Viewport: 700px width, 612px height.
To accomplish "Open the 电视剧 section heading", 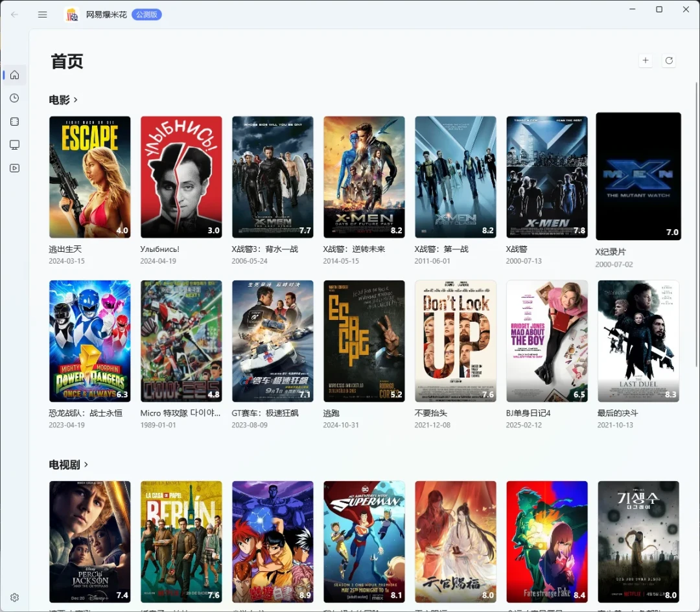I will pyautogui.click(x=64, y=465).
